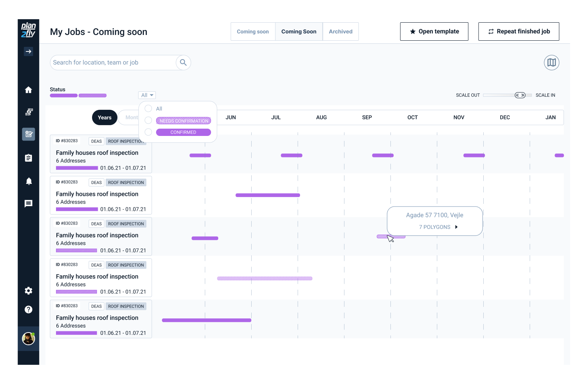The image size is (588, 384).
Task: Click the plan2fly logo
Action: tap(28, 30)
